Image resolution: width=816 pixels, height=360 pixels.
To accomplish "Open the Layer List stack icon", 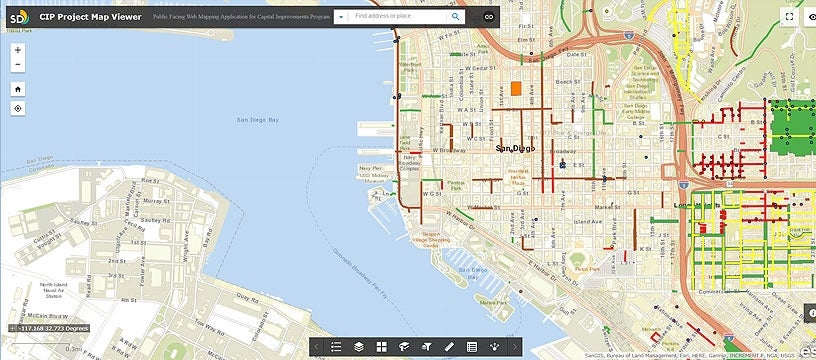I will pyautogui.click(x=359, y=347).
